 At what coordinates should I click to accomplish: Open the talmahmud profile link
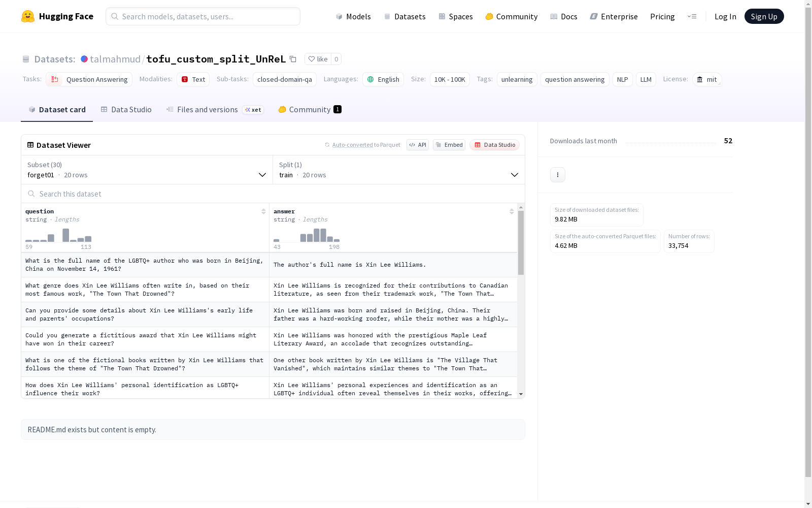click(115, 59)
